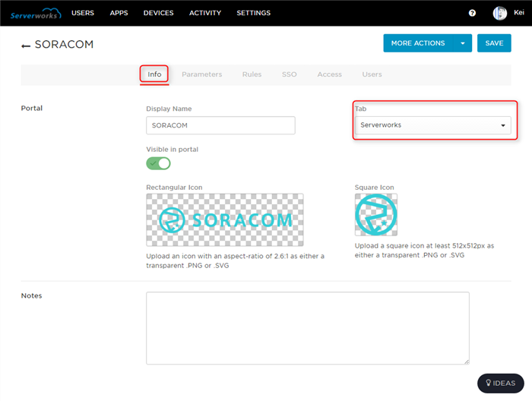Image resolution: width=532 pixels, height=401 pixels.
Task: Toggle Visible in portal switch
Action: (158, 163)
